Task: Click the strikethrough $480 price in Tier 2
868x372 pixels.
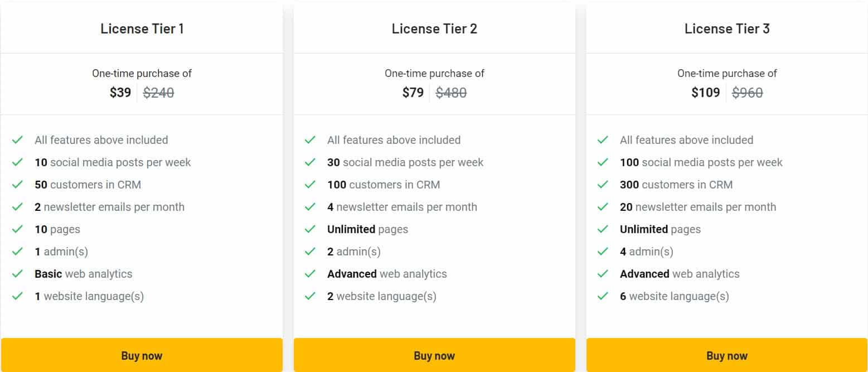Action: 452,93
